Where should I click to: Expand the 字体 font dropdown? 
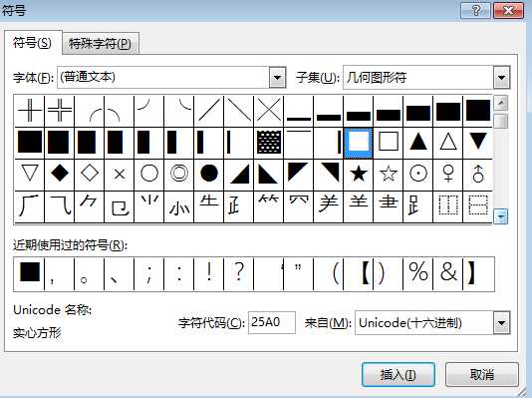(278, 78)
